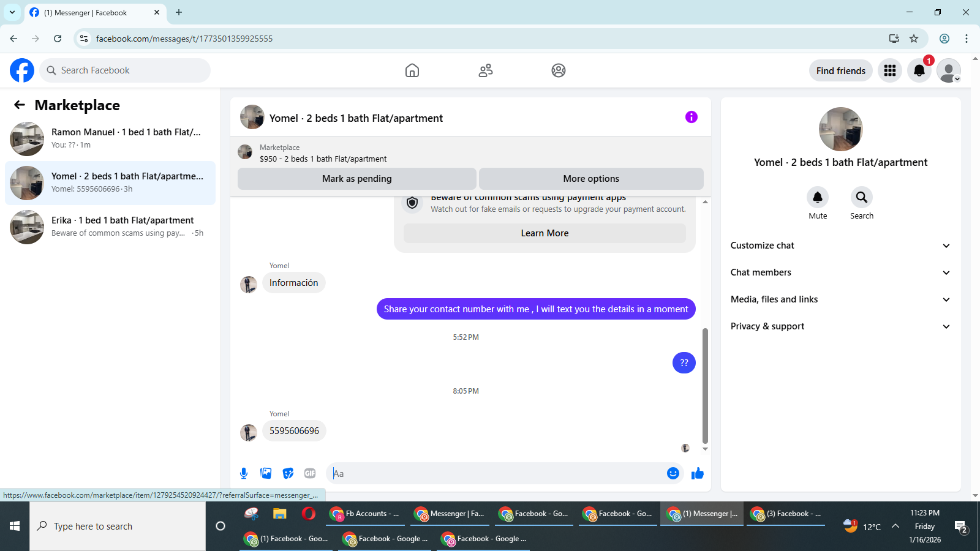Open the Groups icon in top navigation
Image resolution: width=980 pixels, height=551 pixels.
pos(559,70)
